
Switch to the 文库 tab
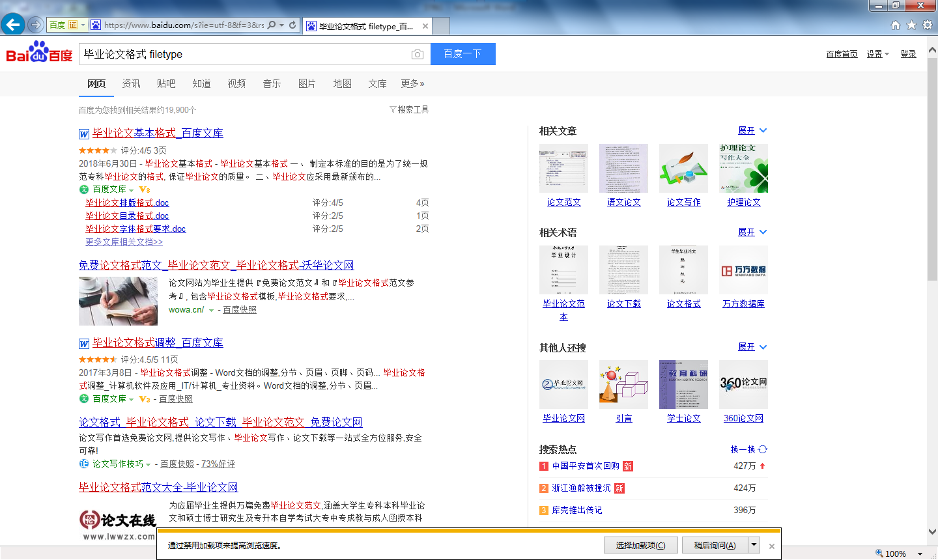(377, 83)
